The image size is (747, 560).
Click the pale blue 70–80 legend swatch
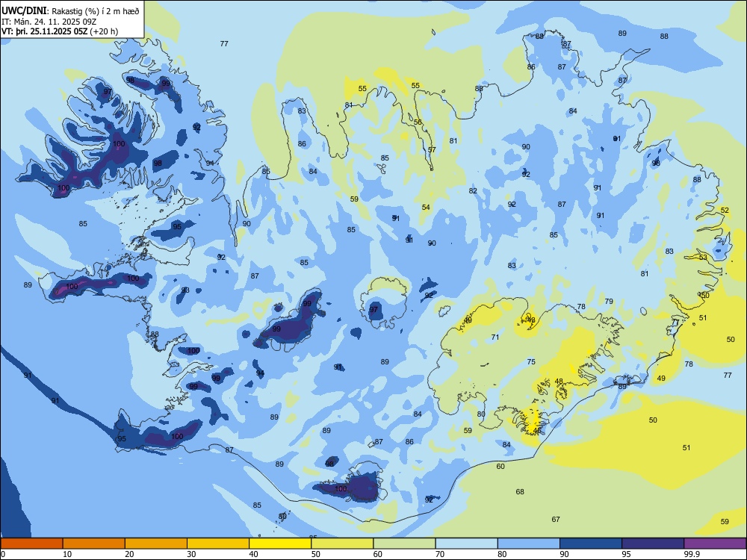(466, 544)
